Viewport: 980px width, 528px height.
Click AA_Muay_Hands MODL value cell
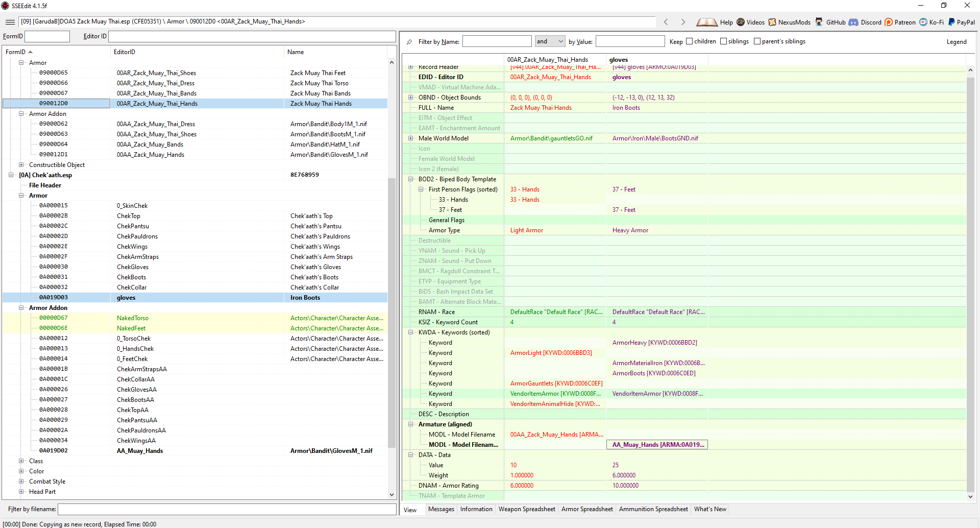657,445
